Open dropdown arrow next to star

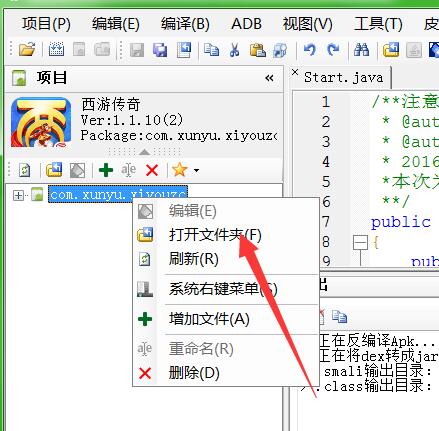[196, 170]
